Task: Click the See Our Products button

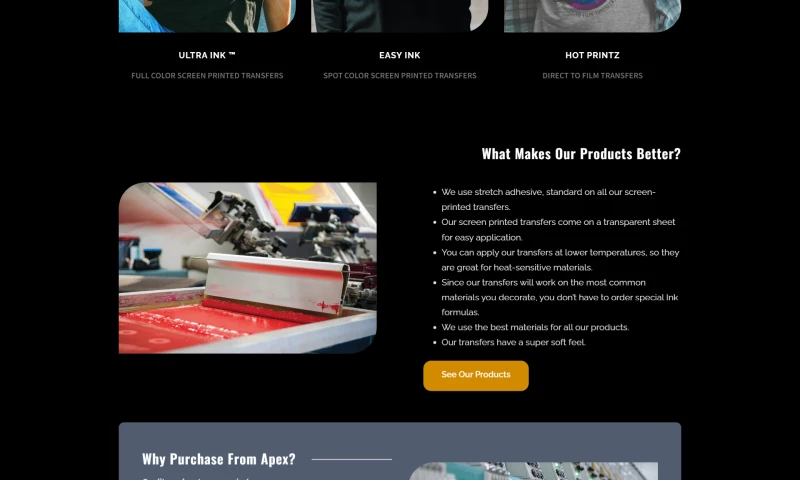Action: pos(476,375)
